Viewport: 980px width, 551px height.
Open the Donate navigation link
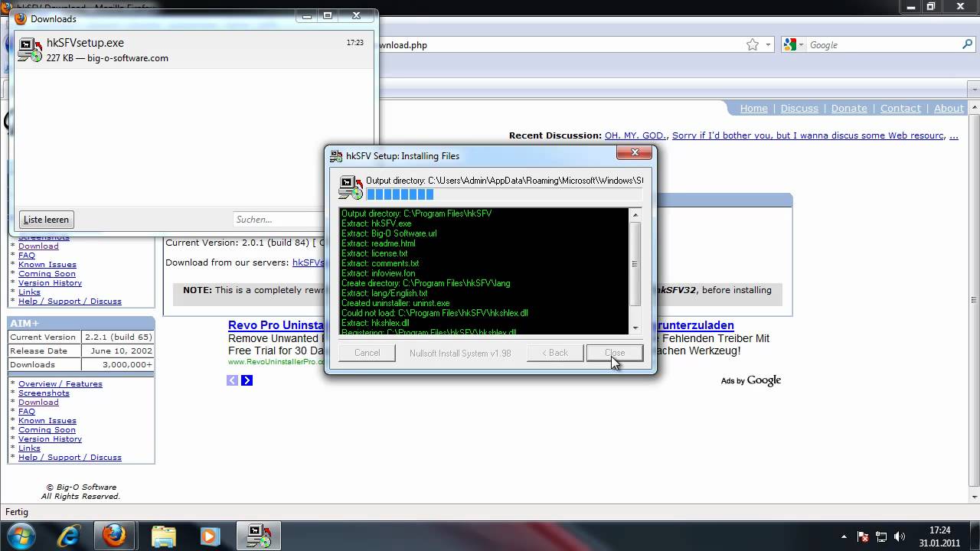coord(849,109)
